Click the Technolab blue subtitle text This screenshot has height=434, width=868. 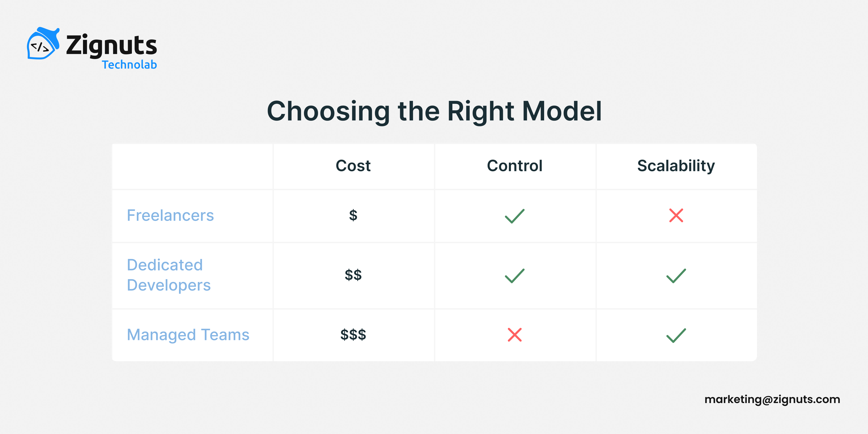(x=129, y=64)
